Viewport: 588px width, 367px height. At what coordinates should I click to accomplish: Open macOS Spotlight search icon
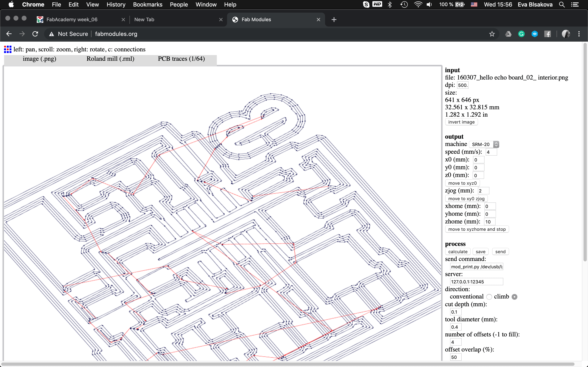coord(561,5)
